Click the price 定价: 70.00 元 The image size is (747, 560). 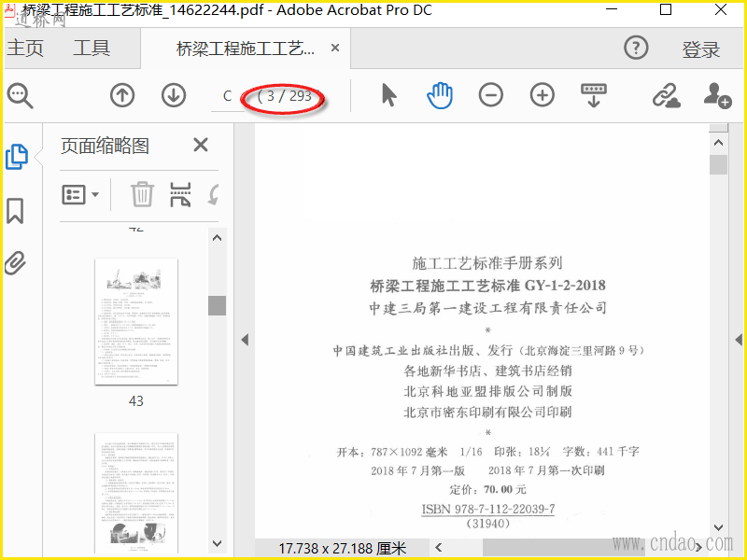tap(487, 489)
